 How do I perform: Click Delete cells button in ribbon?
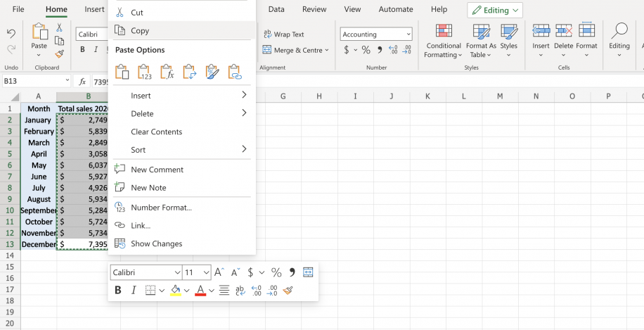tap(564, 40)
